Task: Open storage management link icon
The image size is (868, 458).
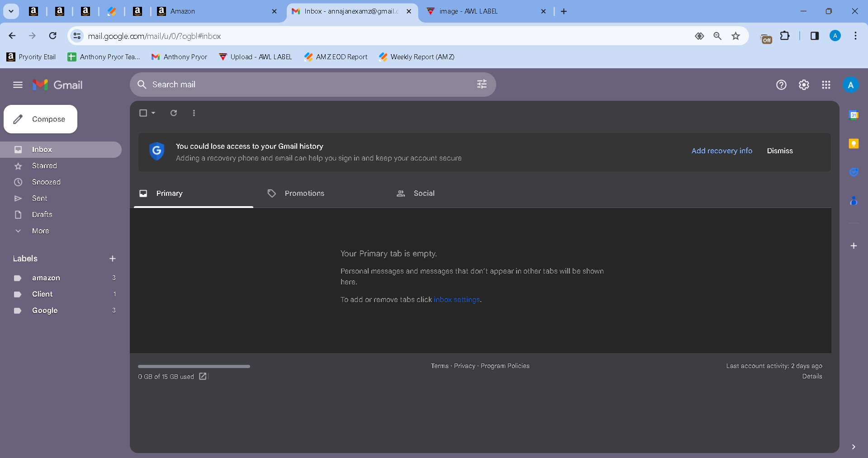Action: (x=203, y=376)
